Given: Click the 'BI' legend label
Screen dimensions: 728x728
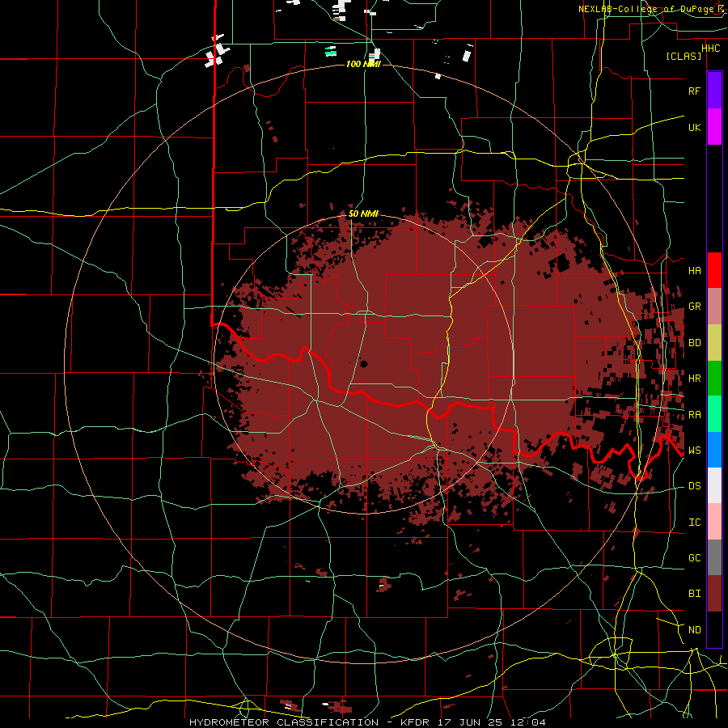Looking at the screenshot, I should 694,594.
